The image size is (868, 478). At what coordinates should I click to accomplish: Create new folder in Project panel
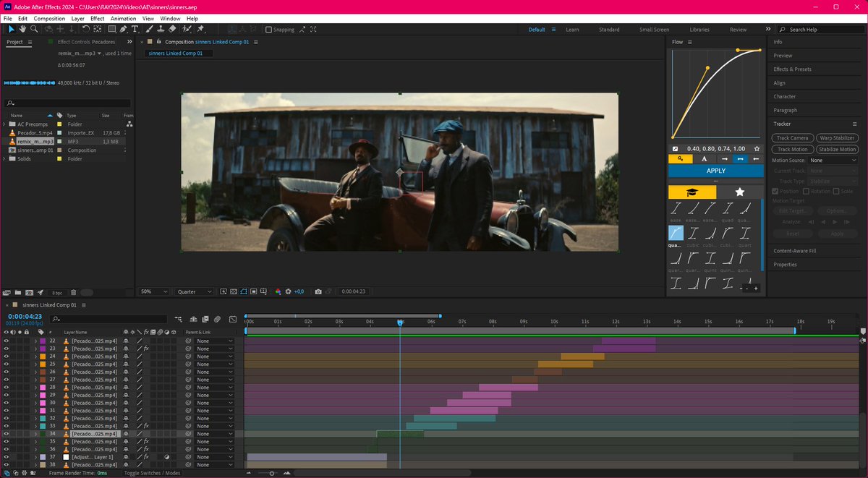[x=17, y=292]
